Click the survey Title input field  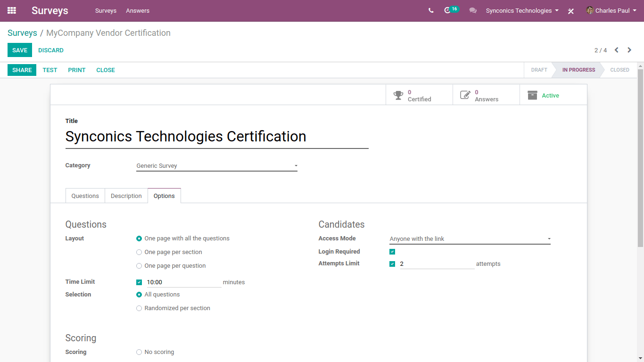tap(217, 137)
